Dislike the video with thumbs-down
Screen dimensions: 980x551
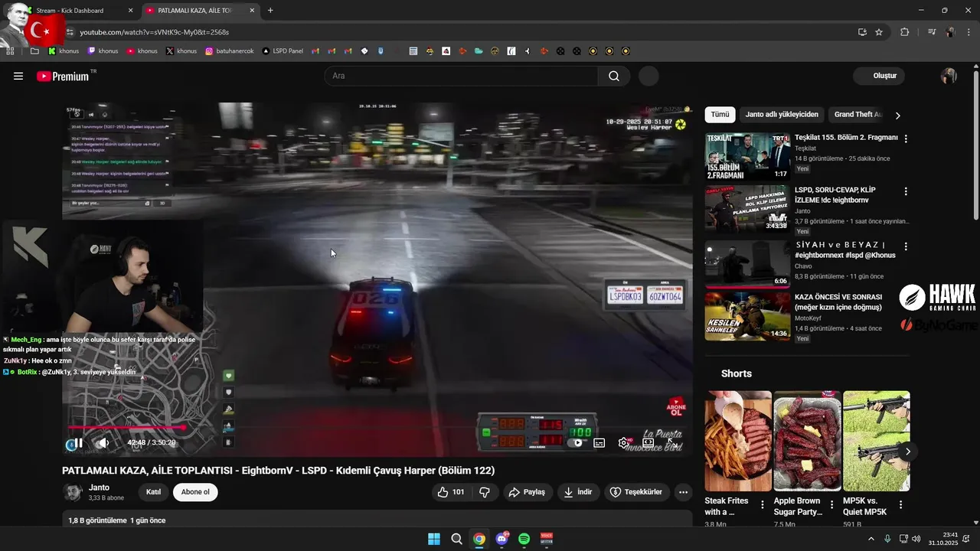[x=485, y=492]
